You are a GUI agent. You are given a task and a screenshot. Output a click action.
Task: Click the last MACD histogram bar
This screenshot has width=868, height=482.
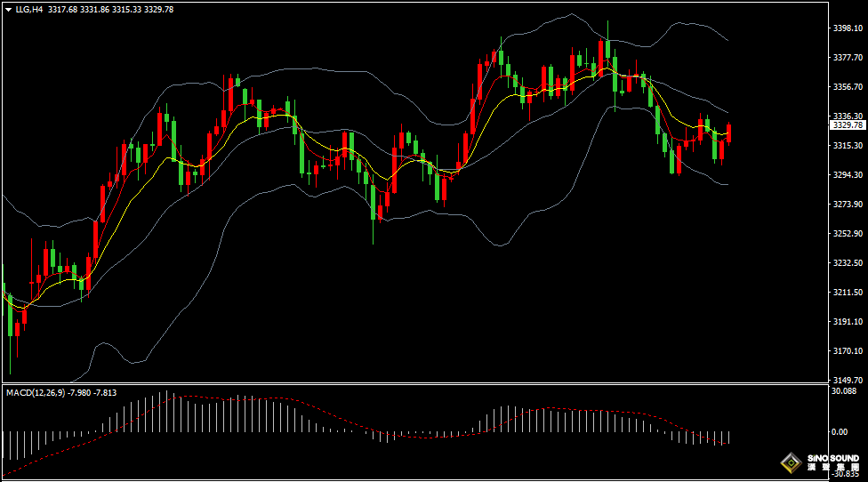click(729, 437)
